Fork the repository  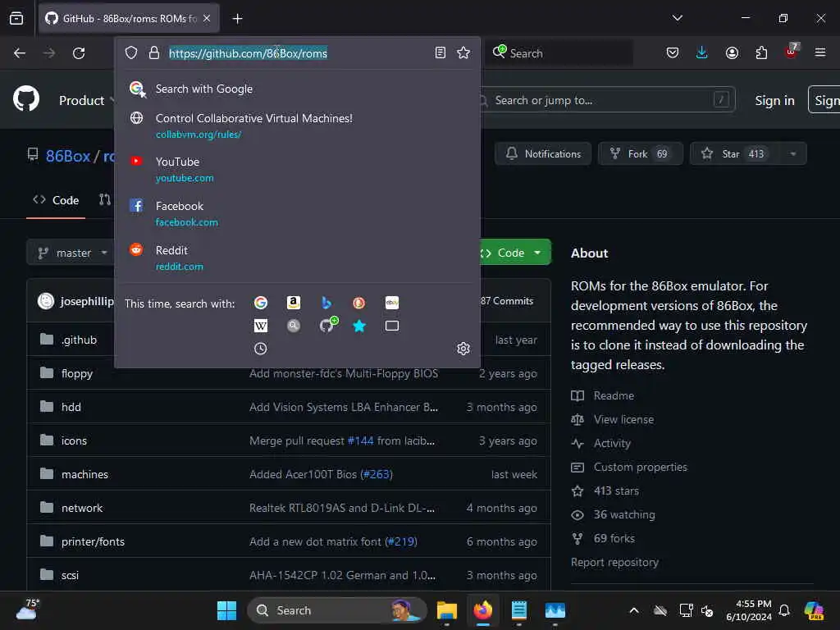641,153
